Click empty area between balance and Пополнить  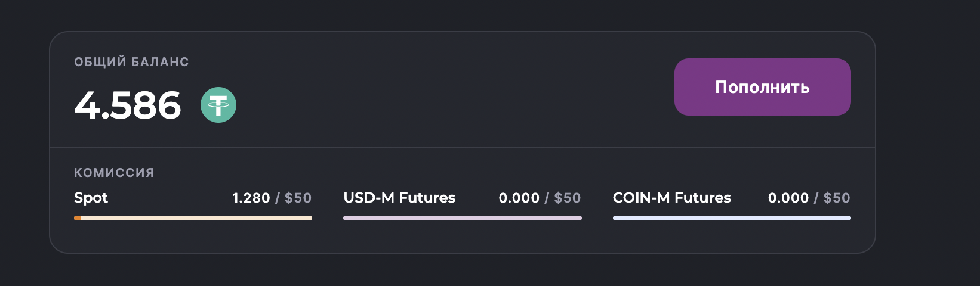click(454, 89)
